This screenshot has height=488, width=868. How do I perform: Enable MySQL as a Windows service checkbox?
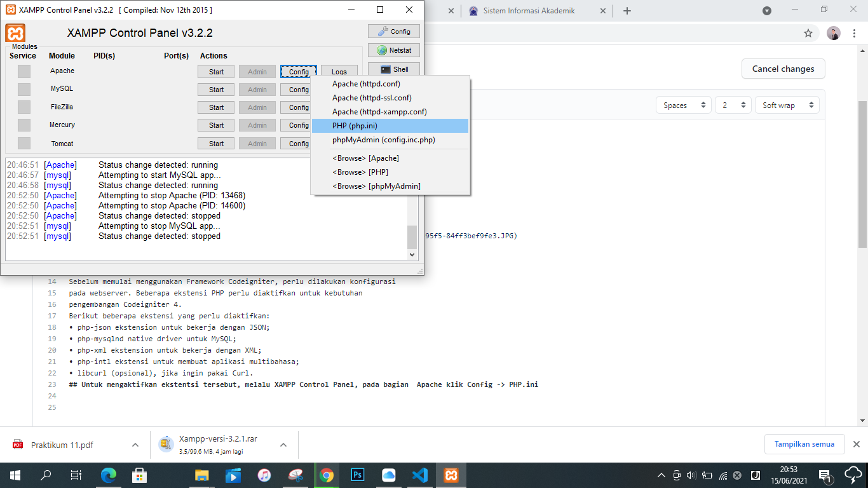(x=24, y=89)
